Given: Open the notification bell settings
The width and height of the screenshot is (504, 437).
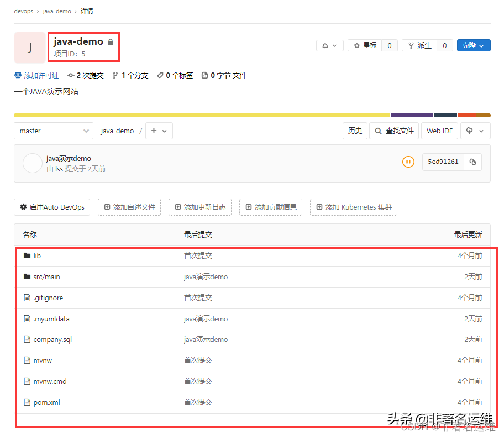Looking at the screenshot, I should point(326,45).
